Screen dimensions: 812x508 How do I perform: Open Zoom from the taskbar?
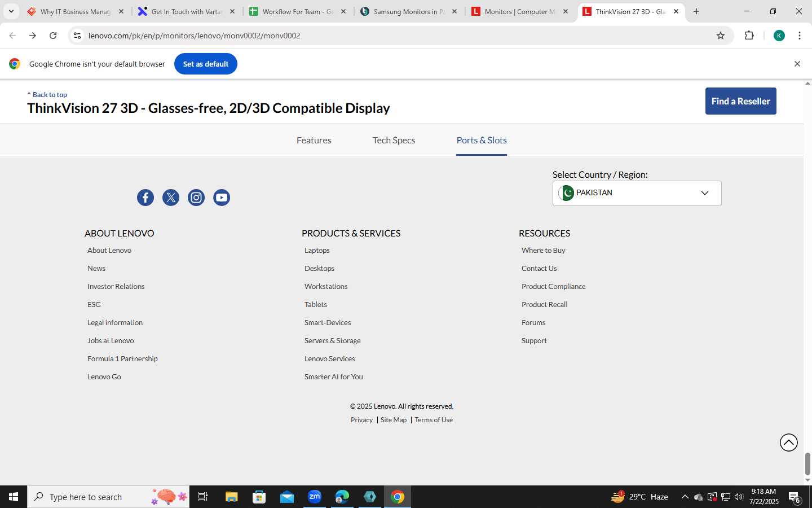point(315,497)
